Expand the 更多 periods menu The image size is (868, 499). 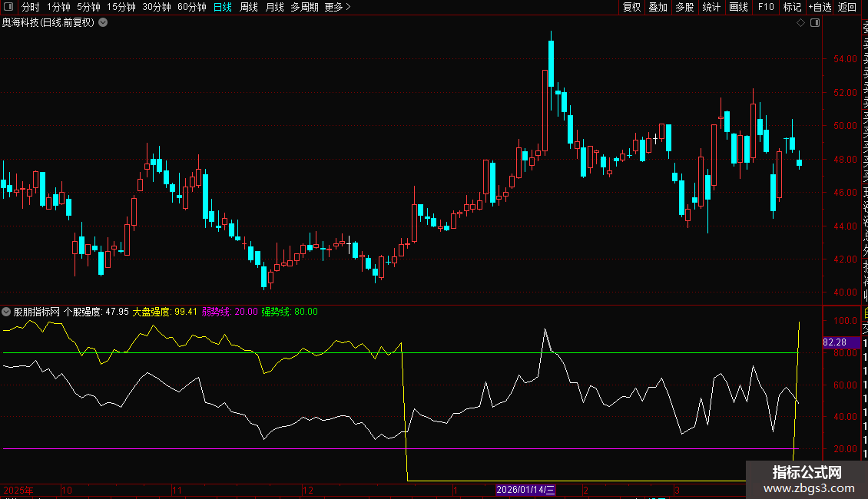click(338, 7)
